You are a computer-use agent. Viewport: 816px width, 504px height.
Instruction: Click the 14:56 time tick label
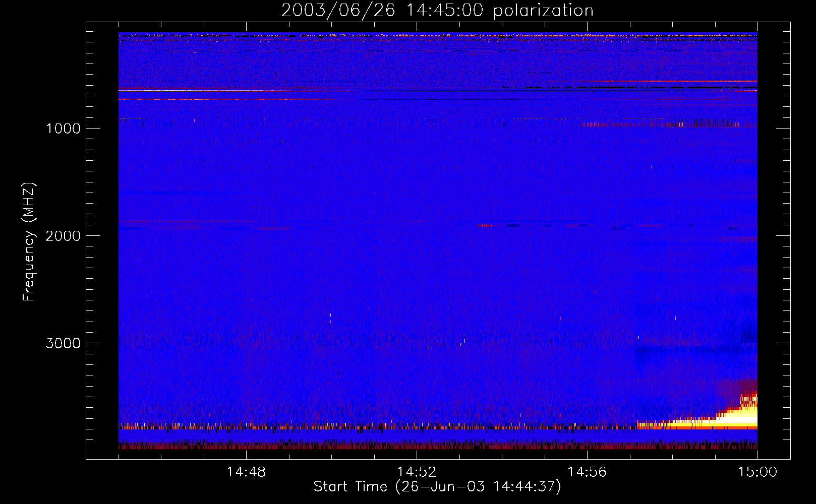[x=587, y=472]
